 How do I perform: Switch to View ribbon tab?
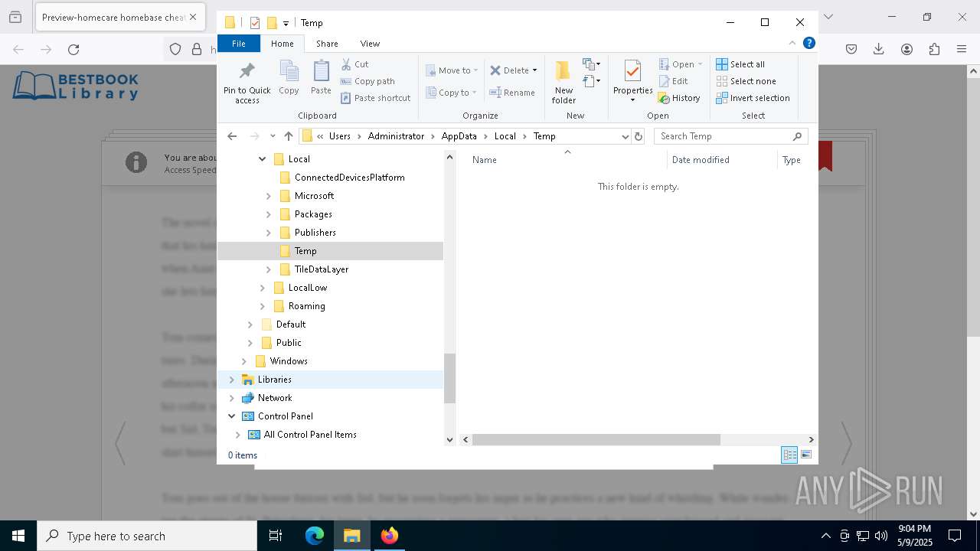[x=370, y=44]
